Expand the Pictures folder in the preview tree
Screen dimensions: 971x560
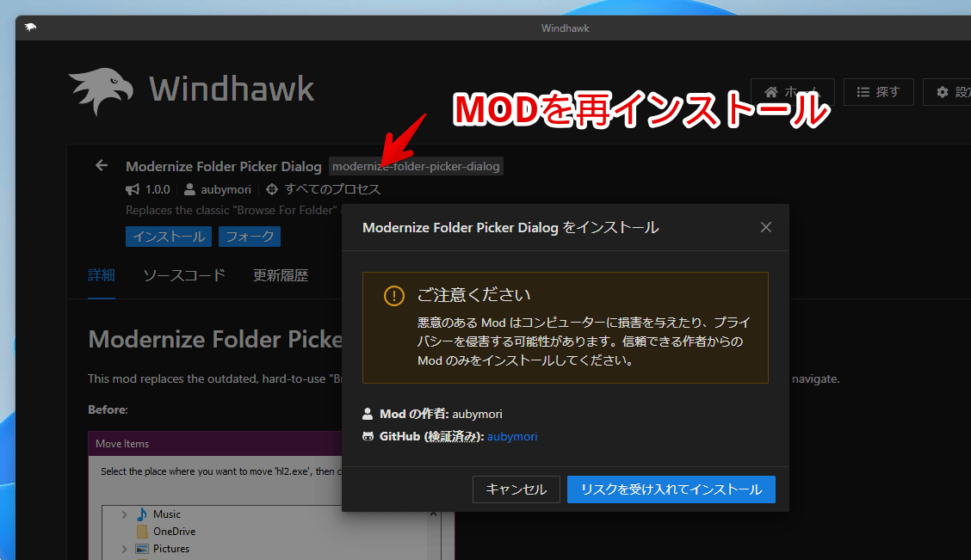pyautogui.click(x=124, y=549)
